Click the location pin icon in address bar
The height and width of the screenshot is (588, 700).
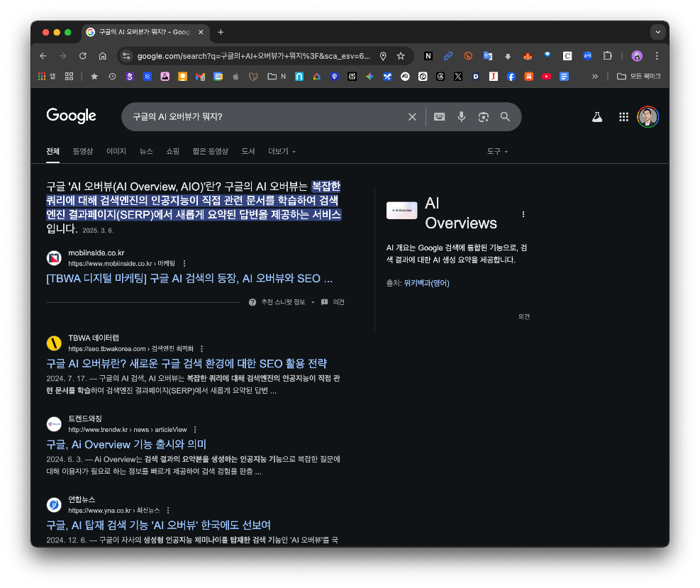pos(383,56)
